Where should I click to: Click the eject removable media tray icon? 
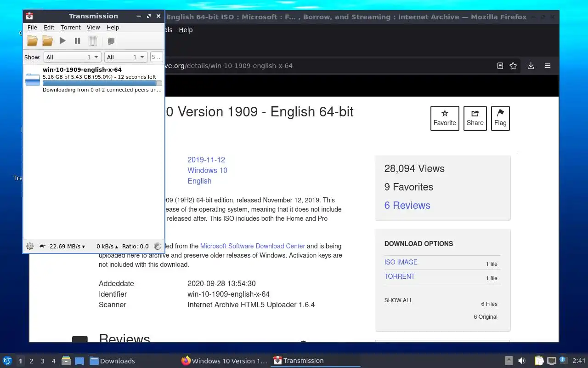pyautogui.click(x=509, y=361)
